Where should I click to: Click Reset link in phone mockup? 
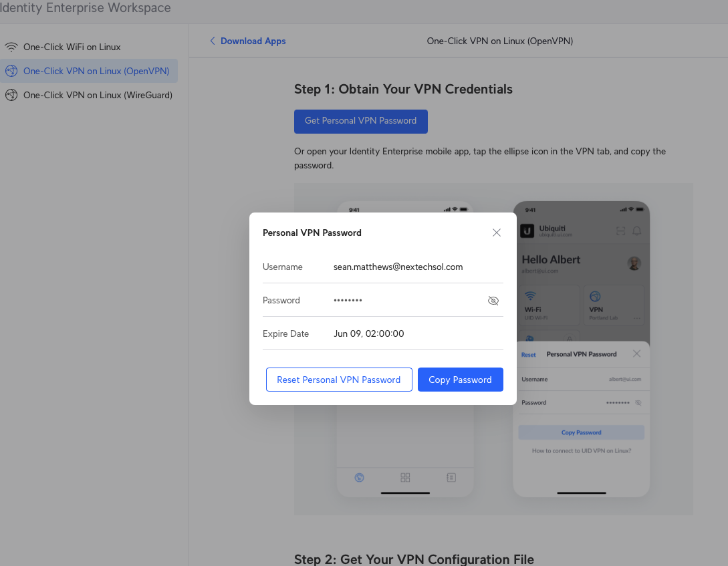(528, 354)
